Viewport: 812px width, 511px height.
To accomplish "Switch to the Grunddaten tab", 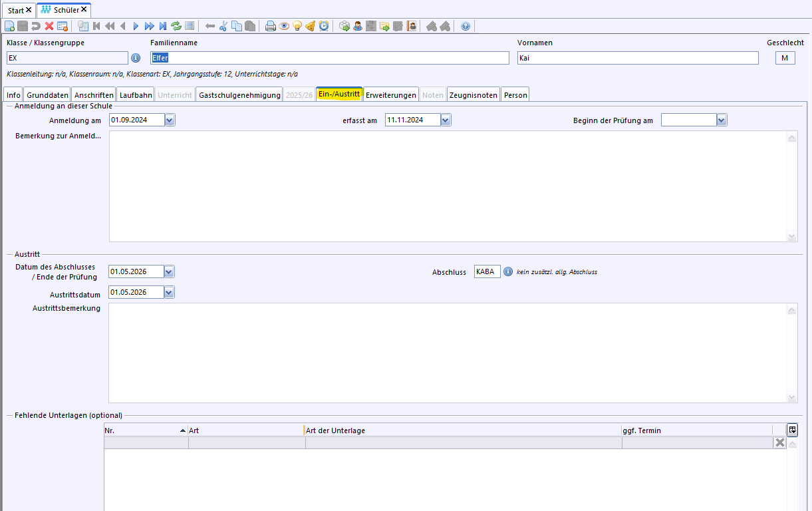I will pos(47,95).
